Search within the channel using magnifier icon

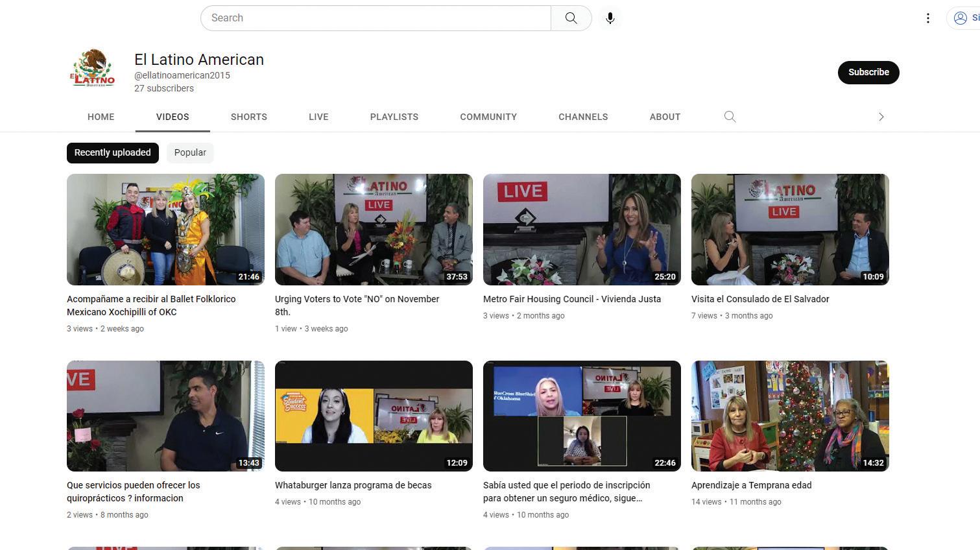pyautogui.click(x=730, y=117)
